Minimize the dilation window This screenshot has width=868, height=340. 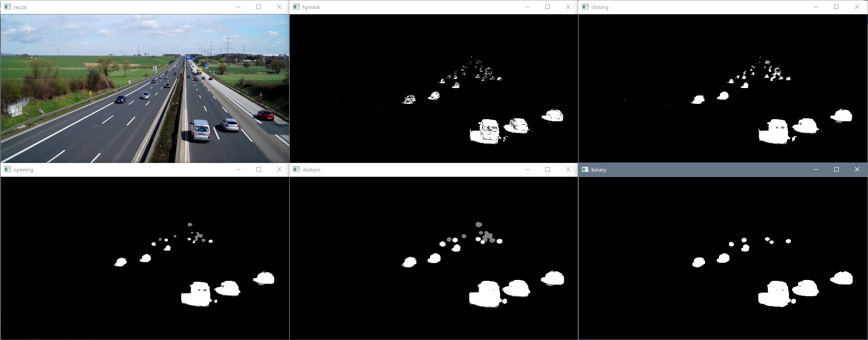pos(527,169)
